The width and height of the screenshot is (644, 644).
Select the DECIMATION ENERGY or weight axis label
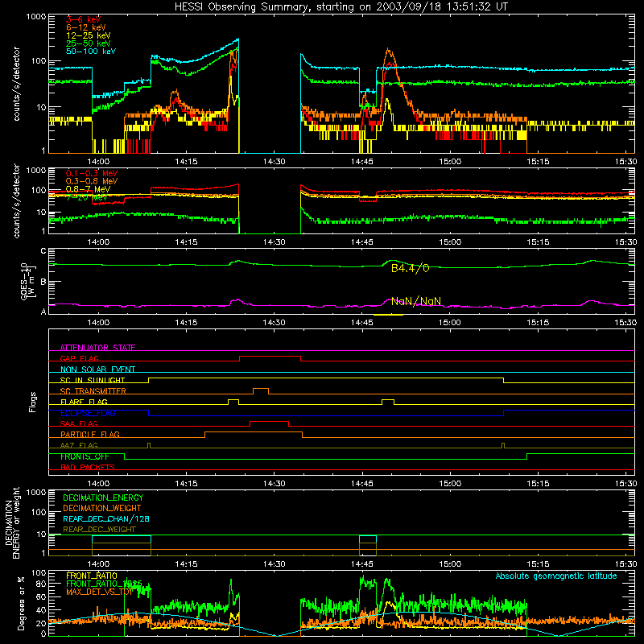(12, 522)
